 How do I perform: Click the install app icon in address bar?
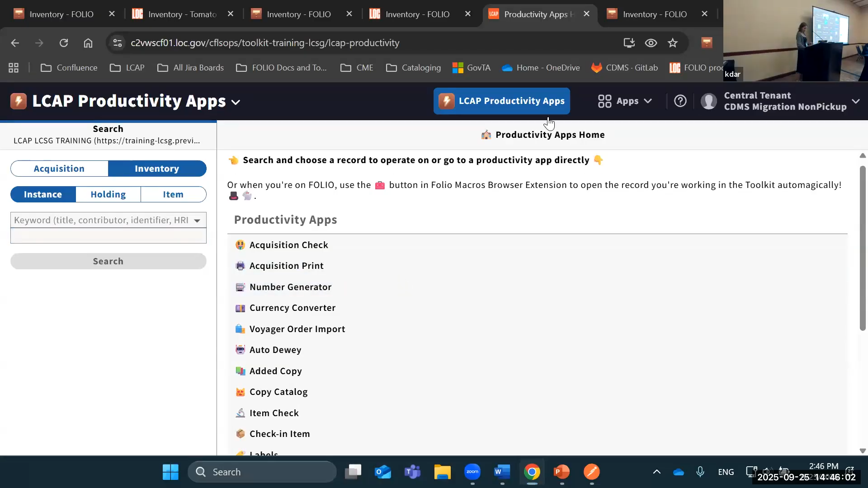pyautogui.click(x=629, y=43)
